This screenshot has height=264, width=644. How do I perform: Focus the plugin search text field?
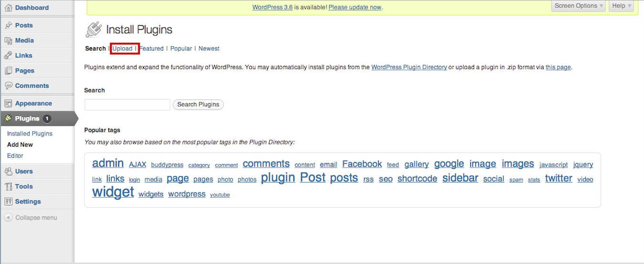(x=127, y=105)
